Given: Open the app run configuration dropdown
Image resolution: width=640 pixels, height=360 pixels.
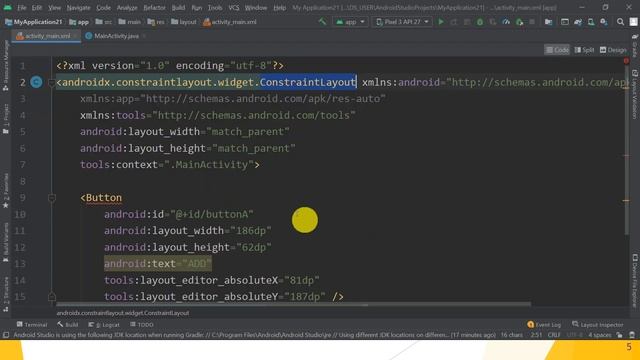Looking at the screenshot, I should pyautogui.click(x=350, y=22).
